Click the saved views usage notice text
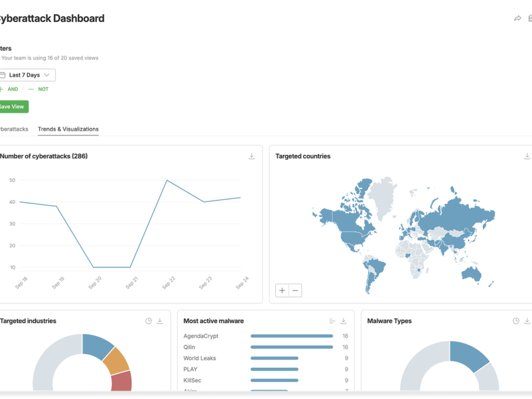 (50, 58)
